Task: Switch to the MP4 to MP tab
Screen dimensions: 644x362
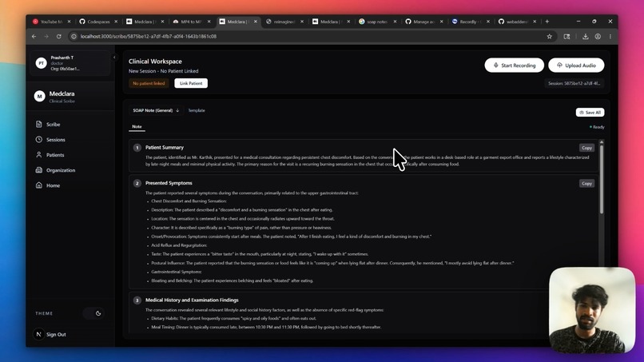Action: click(191, 22)
